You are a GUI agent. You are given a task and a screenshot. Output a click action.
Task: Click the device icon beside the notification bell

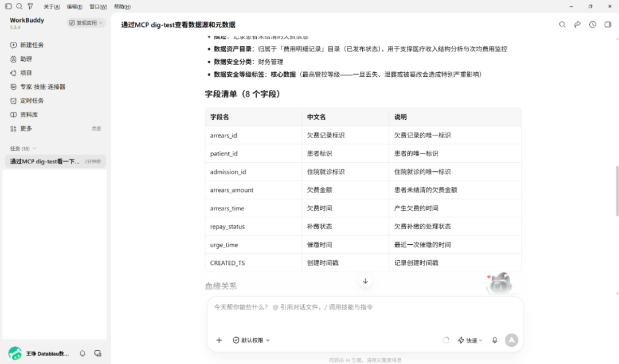[97, 353]
